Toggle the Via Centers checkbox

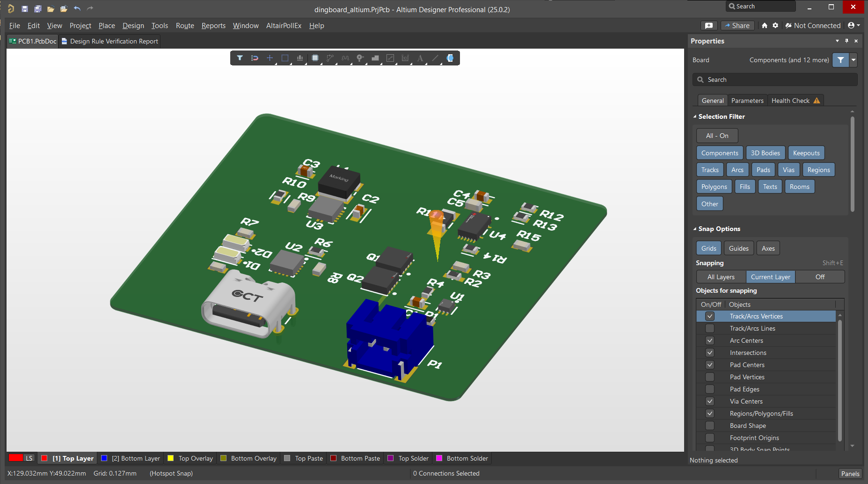point(710,401)
